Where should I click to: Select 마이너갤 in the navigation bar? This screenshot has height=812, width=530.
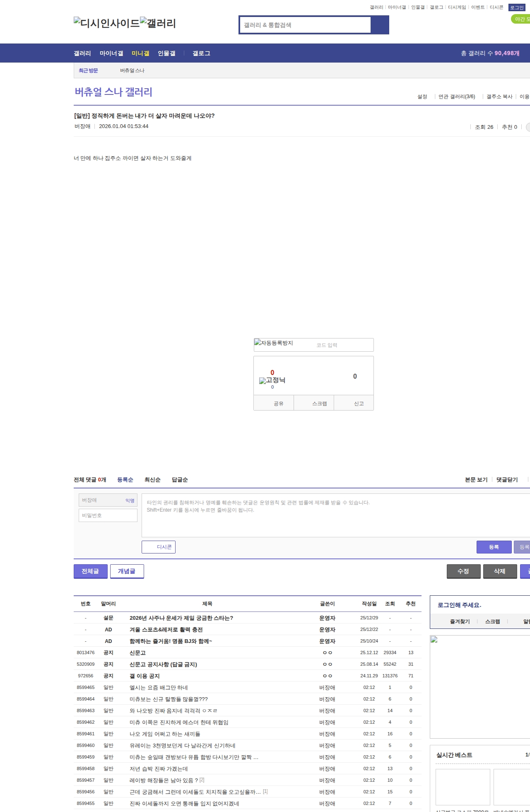tap(111, 53)
